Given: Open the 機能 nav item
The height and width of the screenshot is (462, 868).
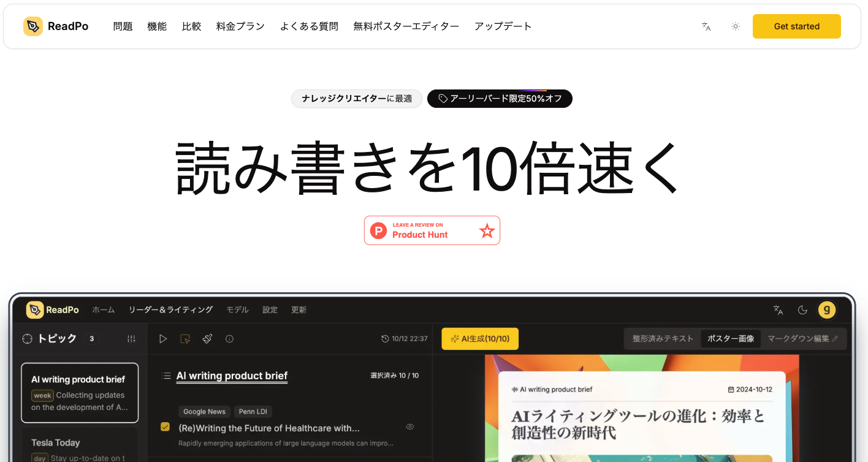Looking at the screenshot, I should pos(157,26).
